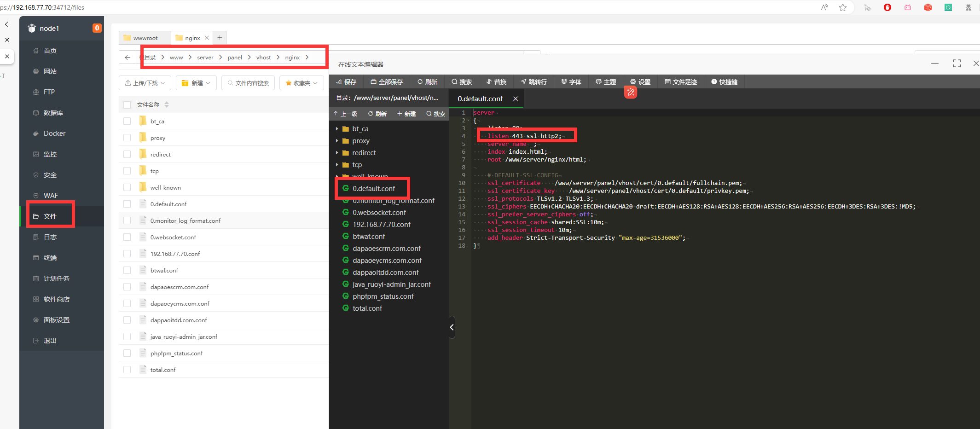The image size is (980, 429).
Task: Open the 上传/下载 upload dropdown
Action: click(x=145, y=83)
